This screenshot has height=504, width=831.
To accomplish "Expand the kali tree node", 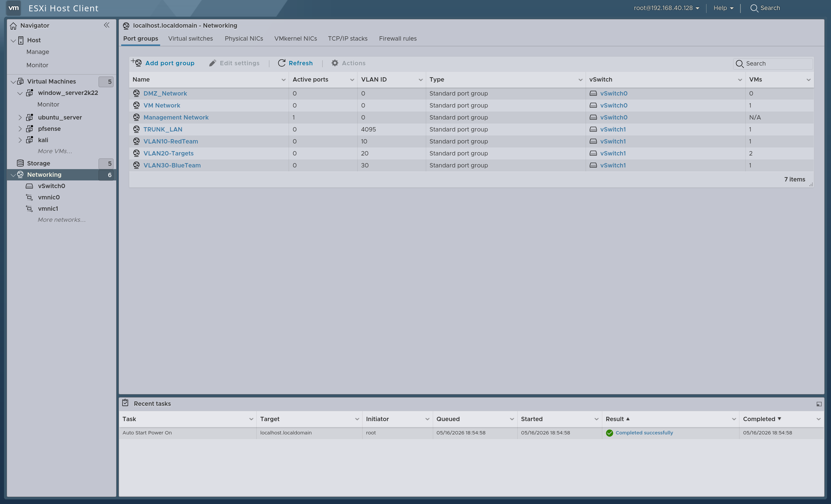I will [20, 140].
